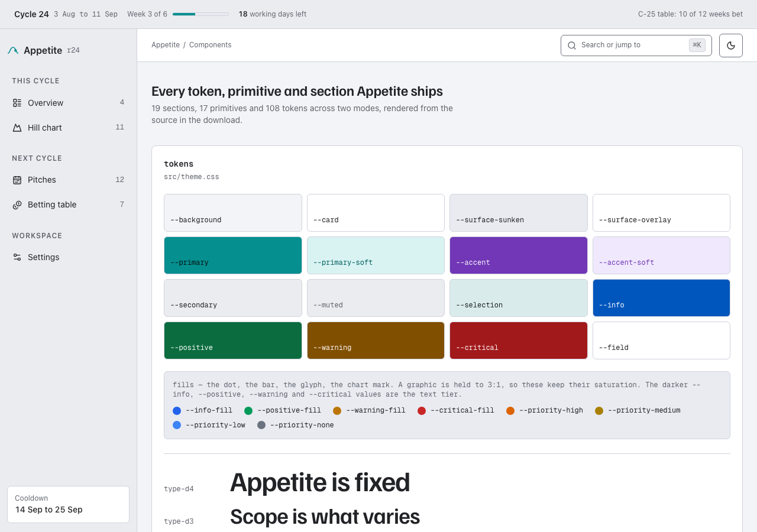Click the Appetite logo icon in sidebar
This screenshot has width=757, height=532.
[x=13, y=50]
